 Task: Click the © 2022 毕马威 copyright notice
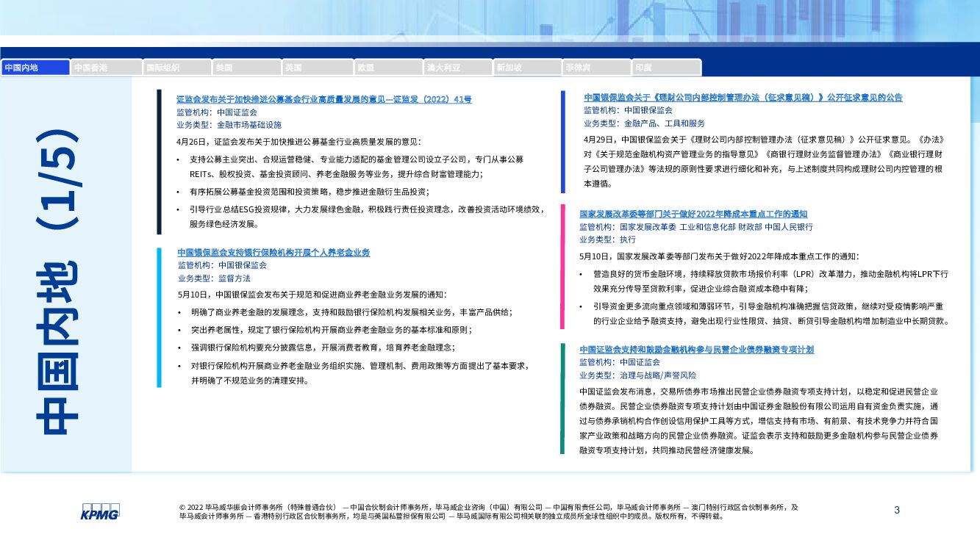488,511
